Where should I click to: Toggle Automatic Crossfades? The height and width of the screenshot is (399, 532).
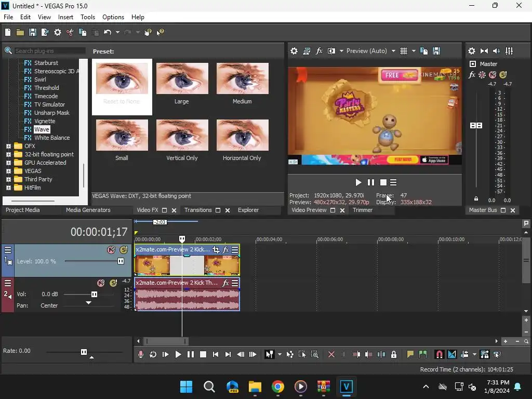[452, 354]
